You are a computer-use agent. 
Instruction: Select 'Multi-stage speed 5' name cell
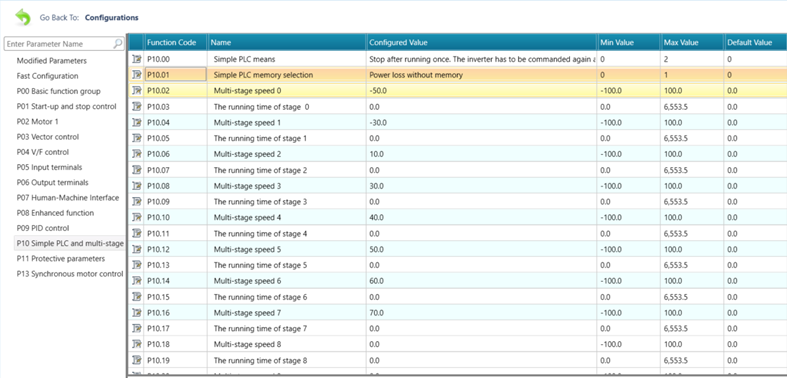coord(287,249)
